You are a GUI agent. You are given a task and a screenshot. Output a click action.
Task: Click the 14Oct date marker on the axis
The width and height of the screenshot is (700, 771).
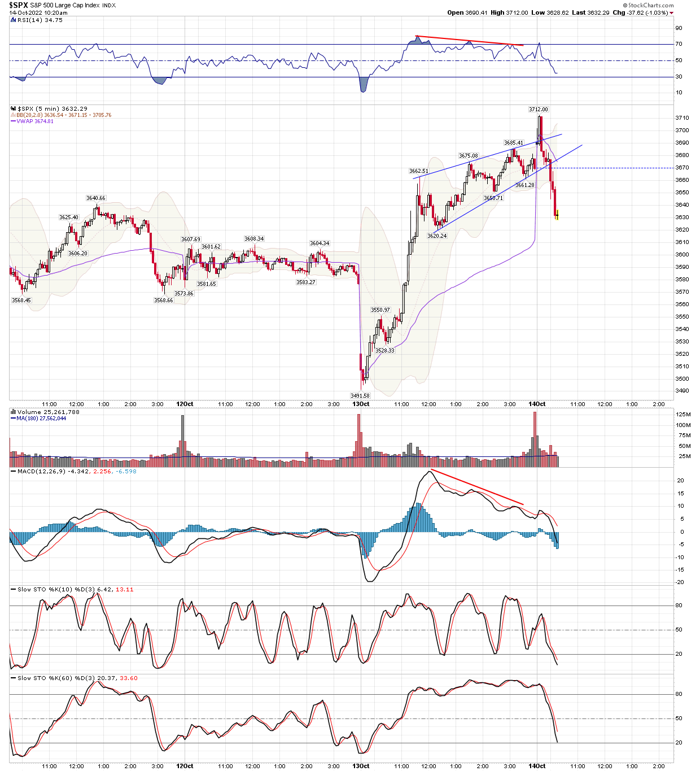pyautogui.click(x=536, y=404)
